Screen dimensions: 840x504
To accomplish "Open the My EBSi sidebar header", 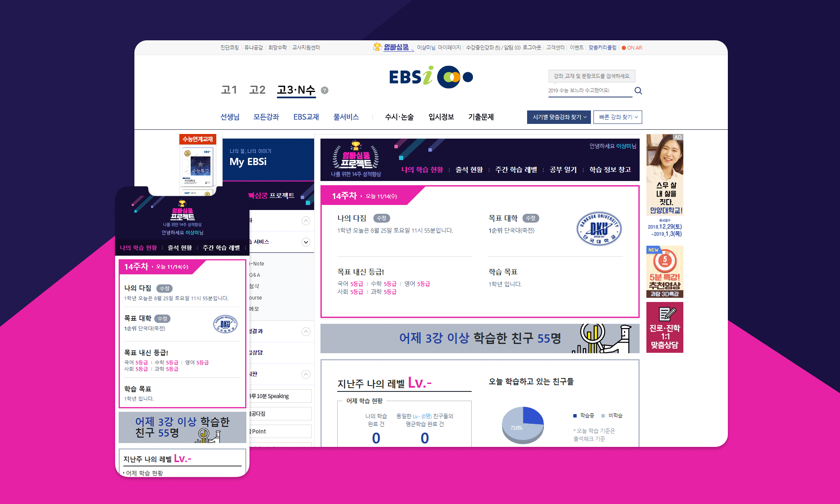I will (x=268, y=160).
